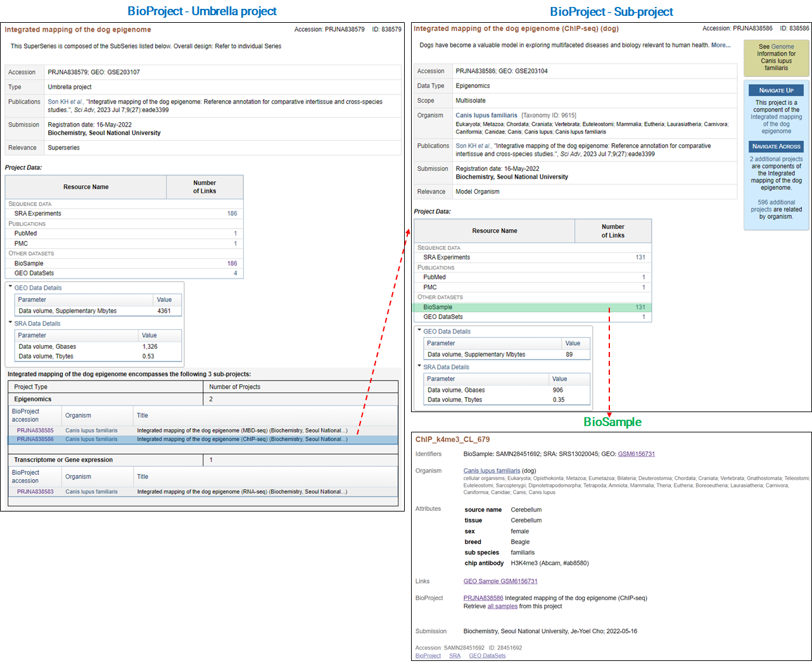Select the ChIP_k4me3_CL_679 sample title
The width and height of the screenshot is (812, 666).
tap(452, 439)
